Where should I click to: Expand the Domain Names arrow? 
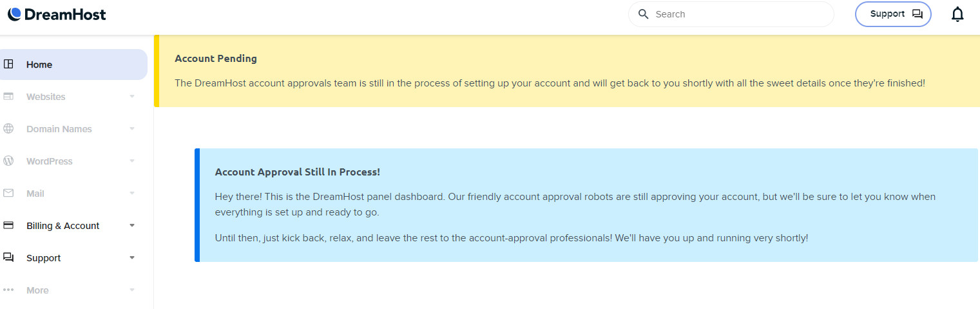132,129
